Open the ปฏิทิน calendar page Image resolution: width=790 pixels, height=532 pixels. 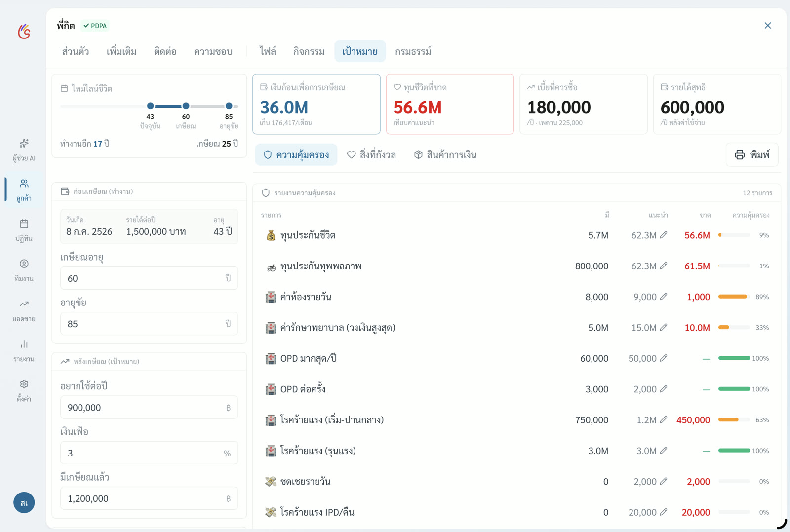tap(24, 230)
